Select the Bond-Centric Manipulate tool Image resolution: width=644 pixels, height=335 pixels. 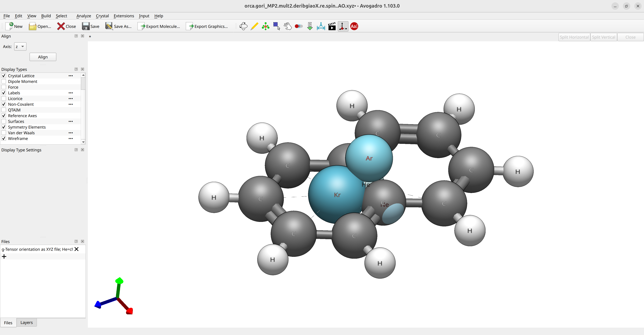(299, 26)
